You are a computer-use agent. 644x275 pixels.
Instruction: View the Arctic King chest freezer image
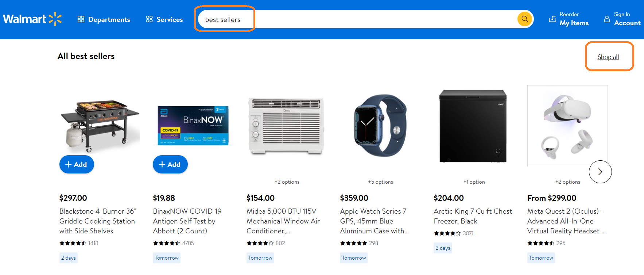[473, 126]
